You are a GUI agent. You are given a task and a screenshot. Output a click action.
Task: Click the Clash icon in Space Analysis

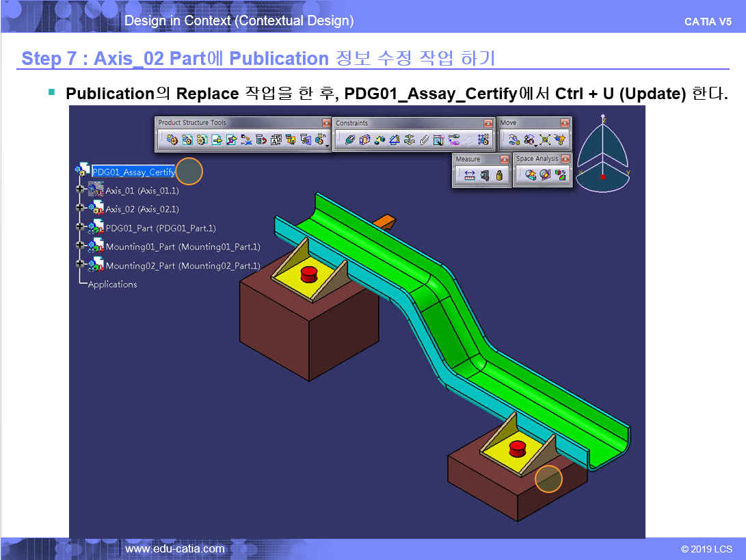pyautogui.click(x=530, y=175)
